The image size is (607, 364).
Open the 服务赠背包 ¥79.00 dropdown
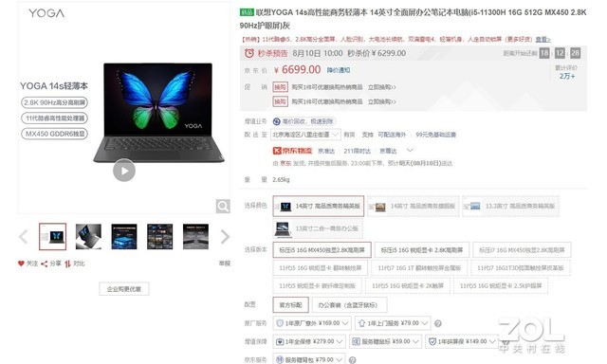(309, 359)
